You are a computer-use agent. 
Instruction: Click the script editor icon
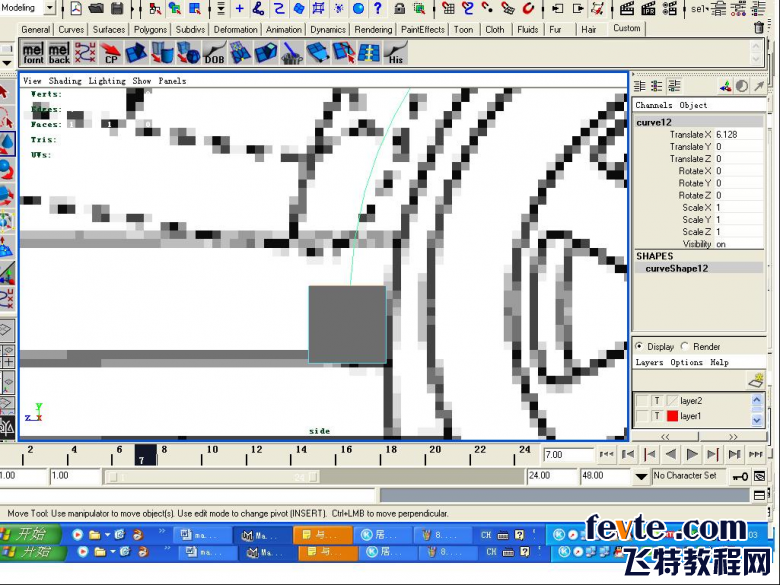[x=759, y=495]
